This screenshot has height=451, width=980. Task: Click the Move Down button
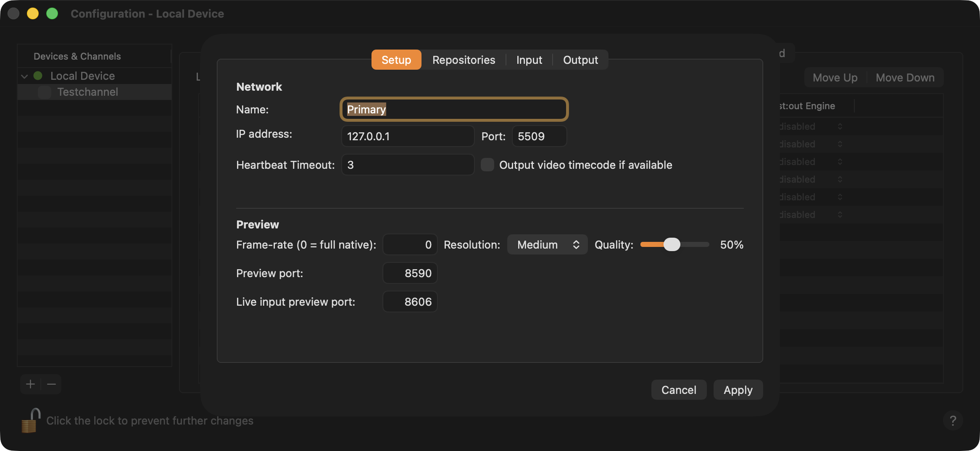tap(905, 78)
